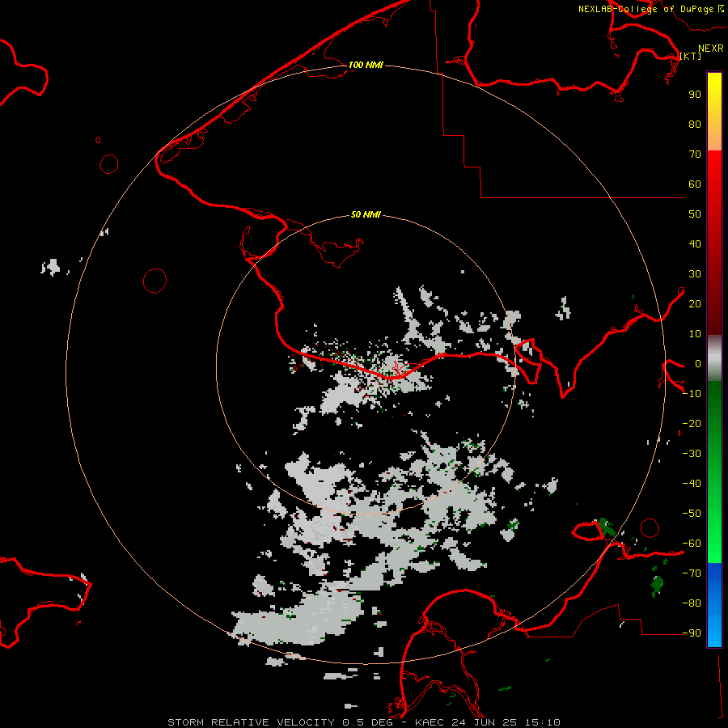Click the "STORM RELATIVE VELOCITY" caption text
Image resolution: width=728 pixels, height=728 pixels.
(x=251, y=722)
